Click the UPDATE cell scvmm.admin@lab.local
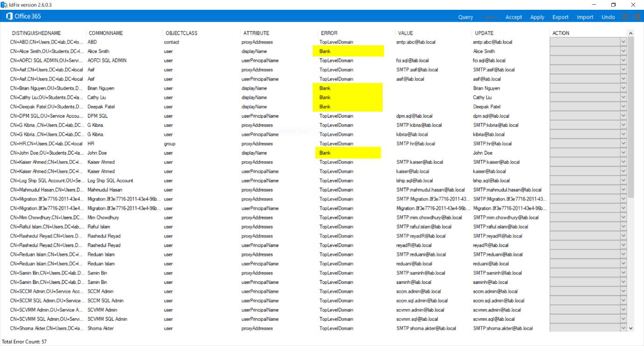This screenshot has width=644, height=346. coord(497,310)
